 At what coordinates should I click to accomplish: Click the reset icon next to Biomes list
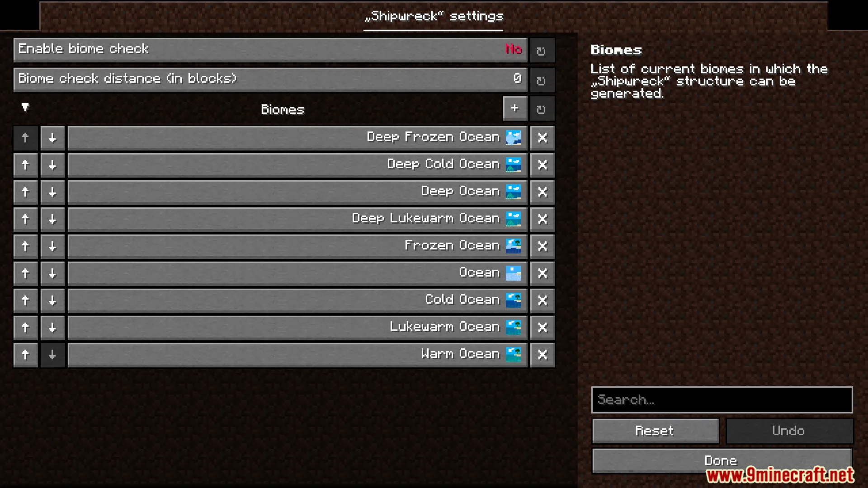[541, 109]
